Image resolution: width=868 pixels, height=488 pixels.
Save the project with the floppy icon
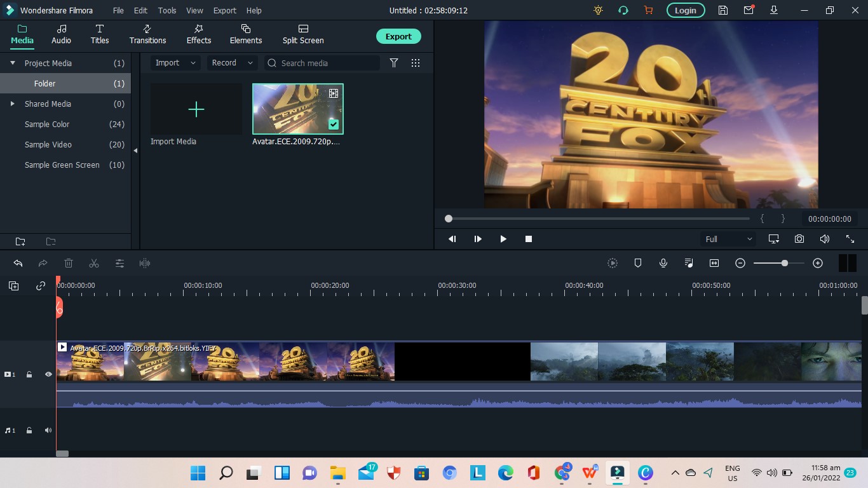[x=723, y=10]
